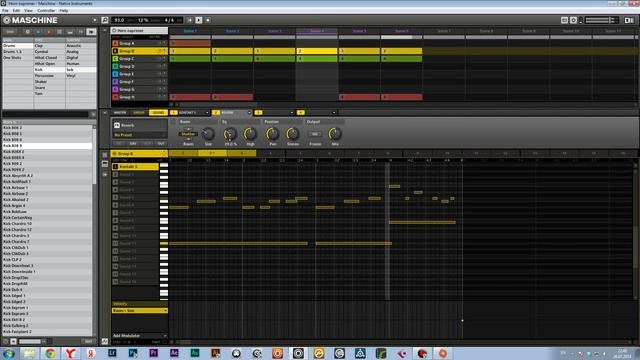Click the search magnifier icon in header
This screenshot has width=640, height=360.
(105, 20)
